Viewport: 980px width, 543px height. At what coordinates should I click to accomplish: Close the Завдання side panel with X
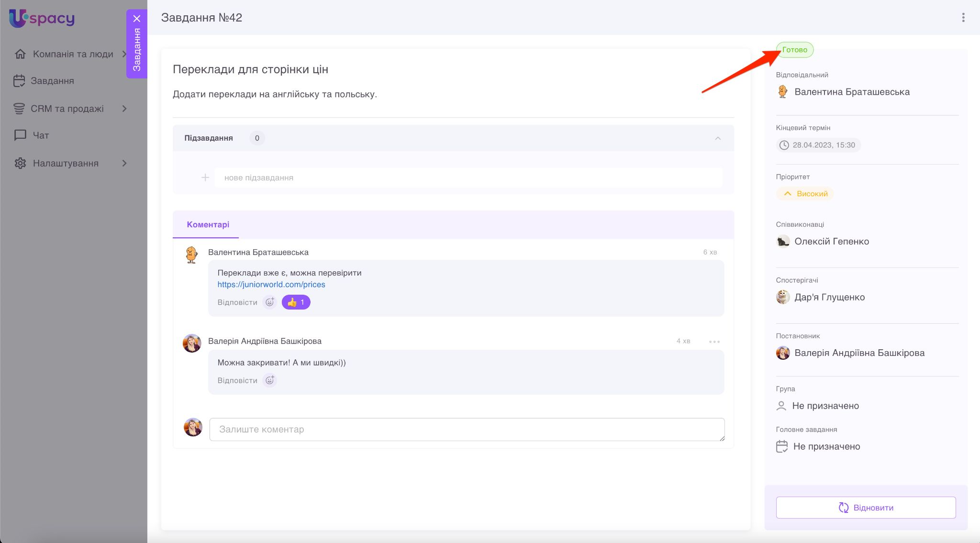pos(137,19)
